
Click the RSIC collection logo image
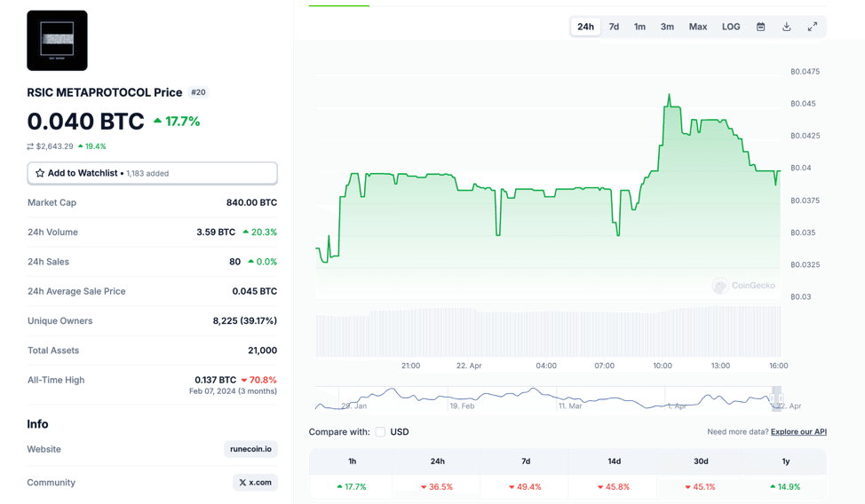[x=58, y=41]
